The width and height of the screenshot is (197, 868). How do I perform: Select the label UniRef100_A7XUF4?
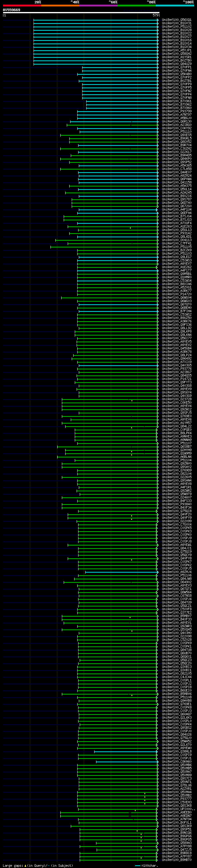(x=177, y=223)
